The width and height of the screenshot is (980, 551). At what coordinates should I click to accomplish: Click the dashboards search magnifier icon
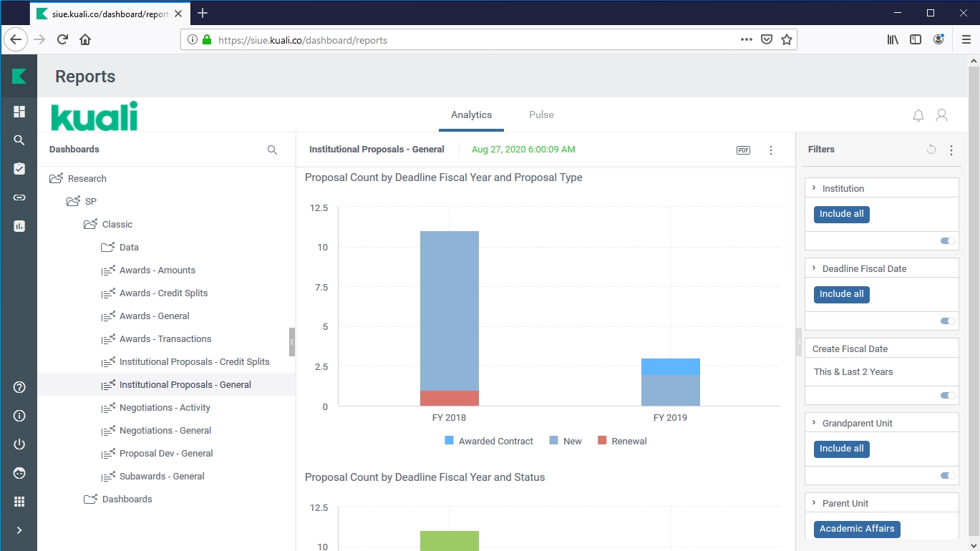point(272,150)
